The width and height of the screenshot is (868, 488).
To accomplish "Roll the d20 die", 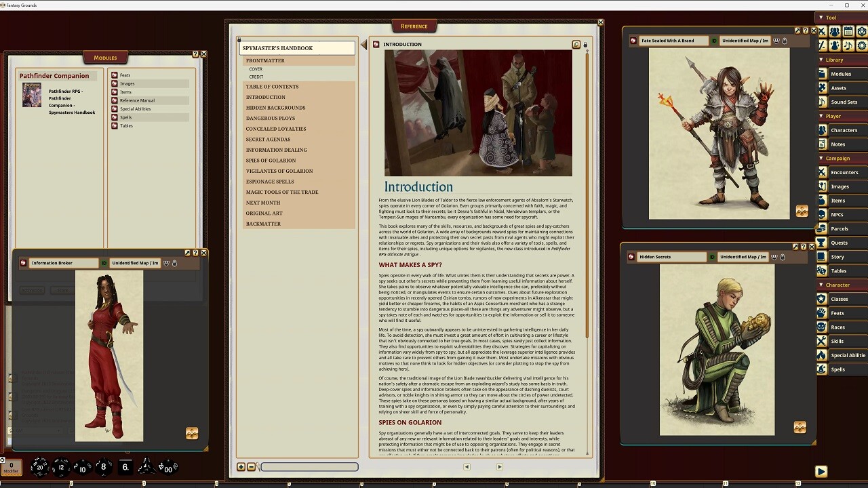I will pos(39,467).
